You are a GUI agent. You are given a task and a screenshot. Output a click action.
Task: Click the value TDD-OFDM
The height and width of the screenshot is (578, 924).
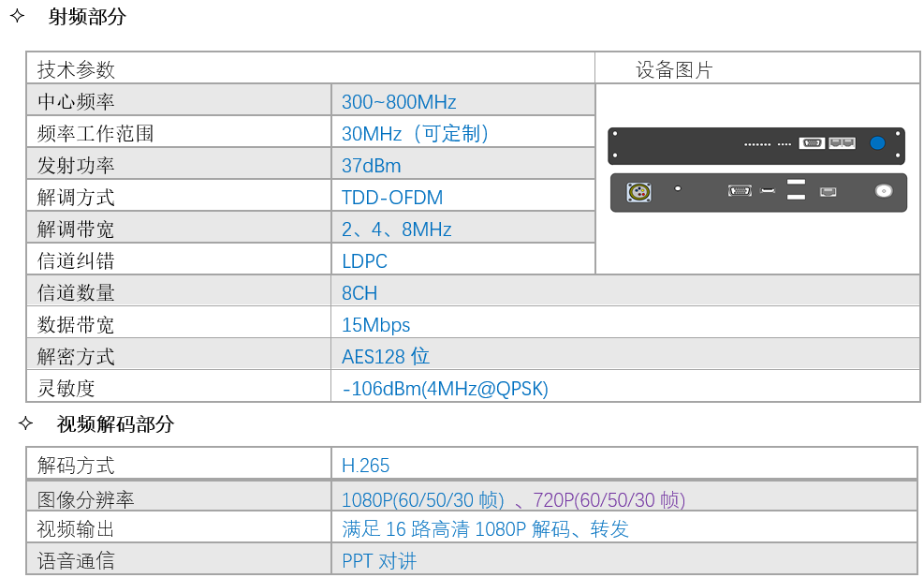click(x=392, y=197)
